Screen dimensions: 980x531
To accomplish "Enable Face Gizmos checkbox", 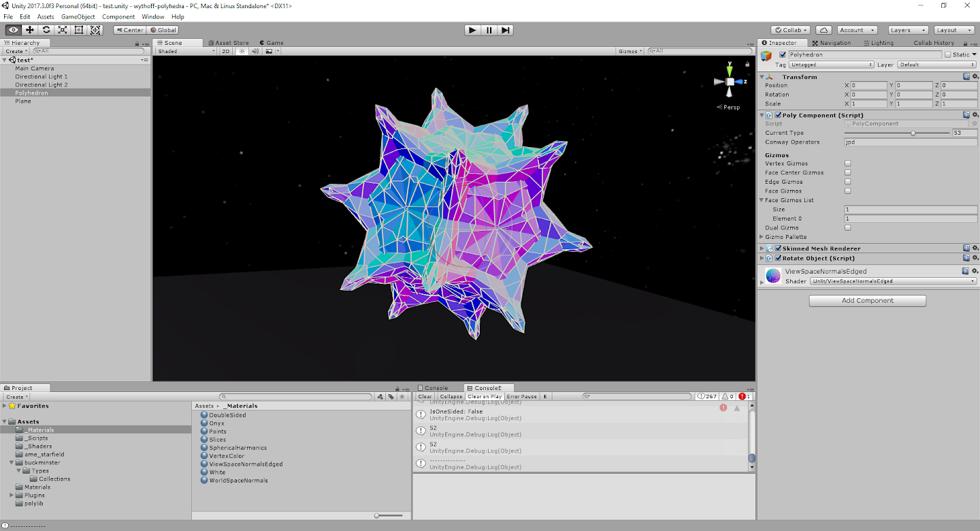I will [x=847, y=191].
